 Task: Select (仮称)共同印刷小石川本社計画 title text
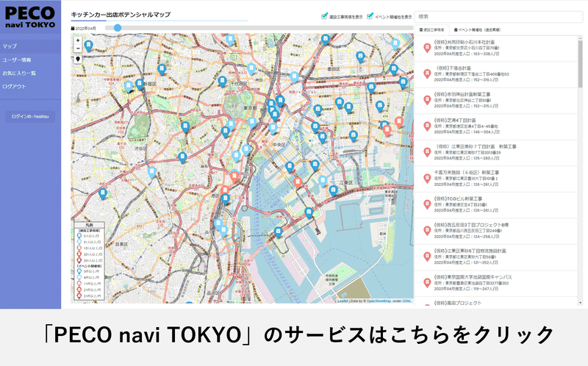tap(465, 43)
